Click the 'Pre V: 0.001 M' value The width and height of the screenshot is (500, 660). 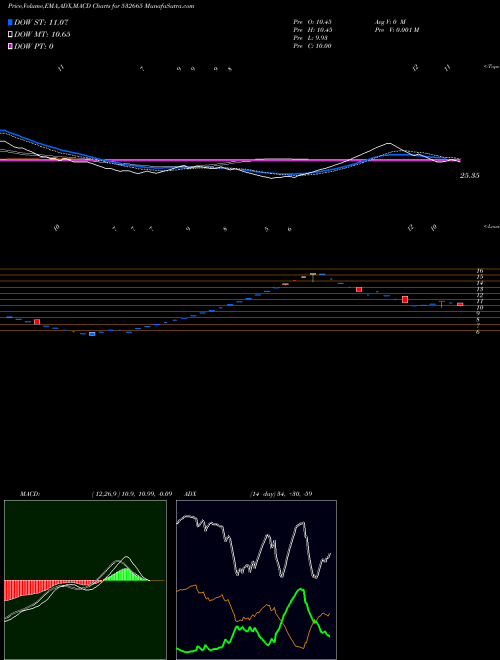pos(396,30)
